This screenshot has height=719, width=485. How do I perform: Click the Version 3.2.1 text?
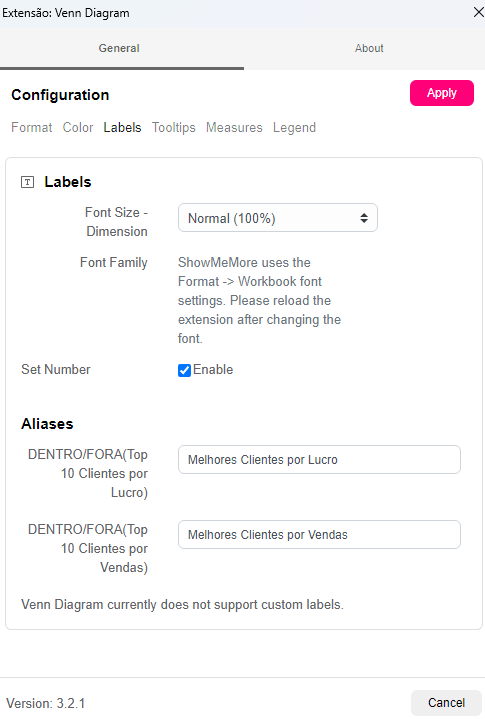pos(46,703)
